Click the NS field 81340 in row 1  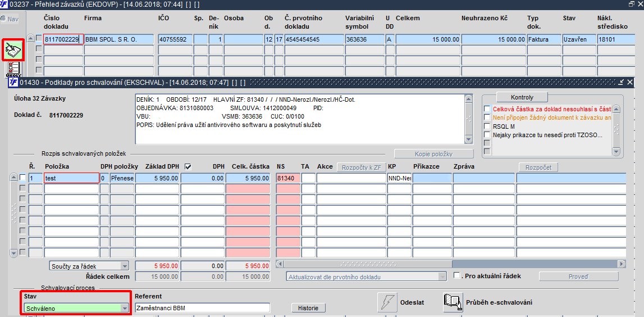tap(289, 178)
